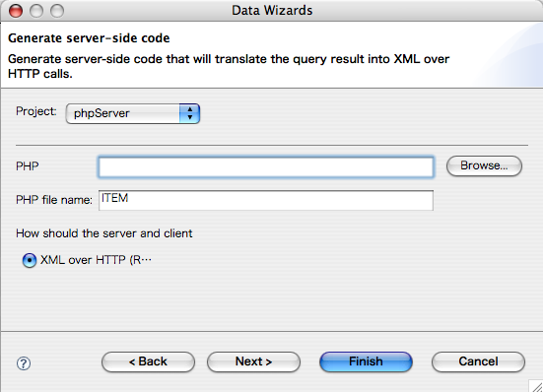The height and width of the screenshot is (392, 543).
Task: Go to previous step with Back button
Action: [x=148, y=361]
